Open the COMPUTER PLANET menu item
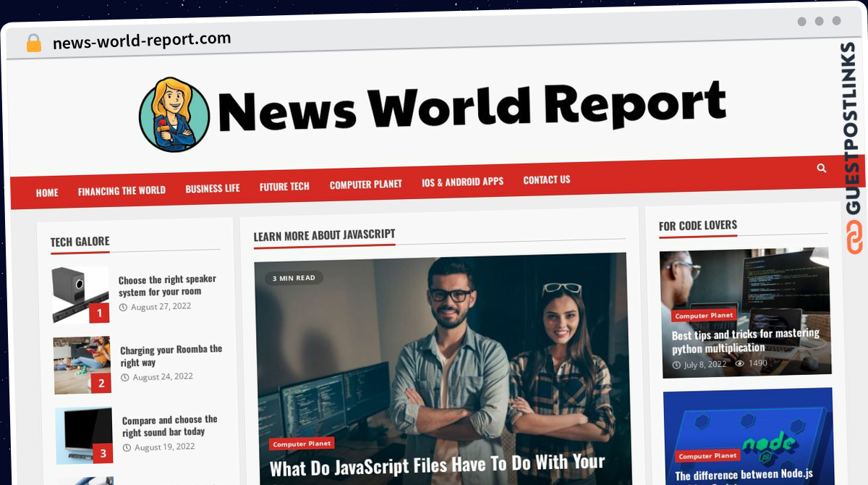 tap(365, 185)
